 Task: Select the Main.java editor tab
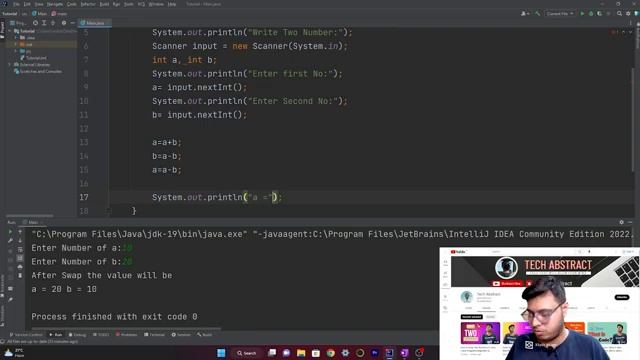click(95, 23)
